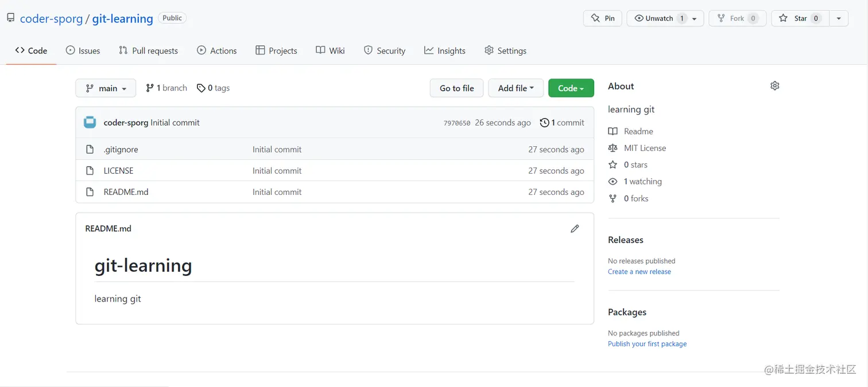Click the Go to file button
Screen dimensions: 868x387
click(x=456, y=88)
